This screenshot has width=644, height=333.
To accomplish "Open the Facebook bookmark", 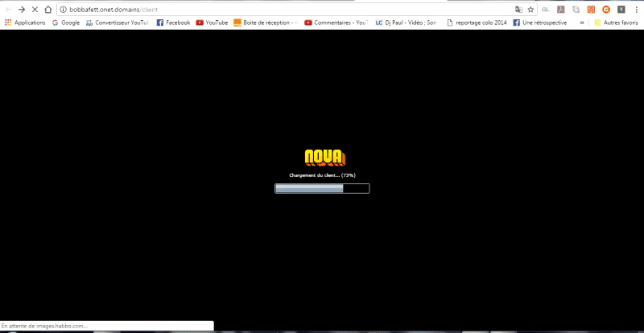I will coord(173,23).
